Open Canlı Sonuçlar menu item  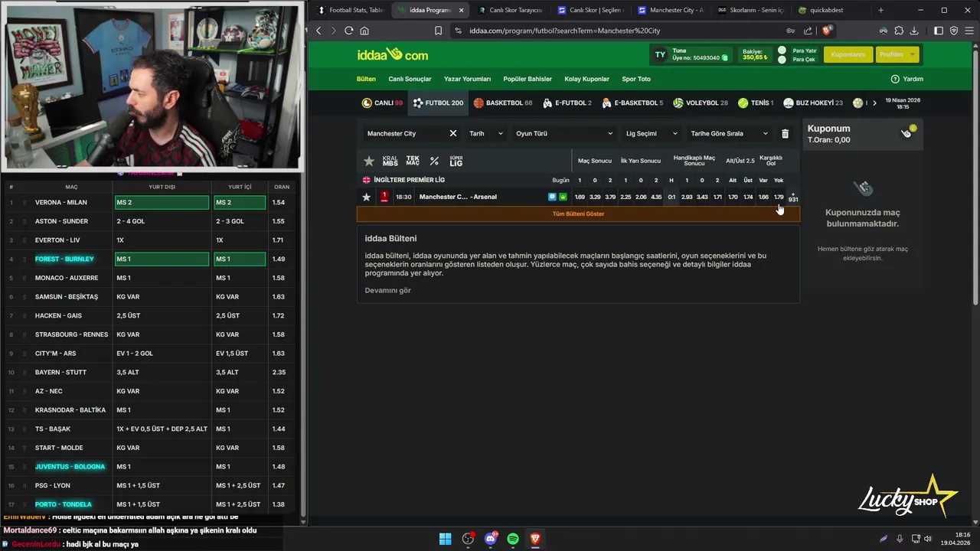point(410,79)
